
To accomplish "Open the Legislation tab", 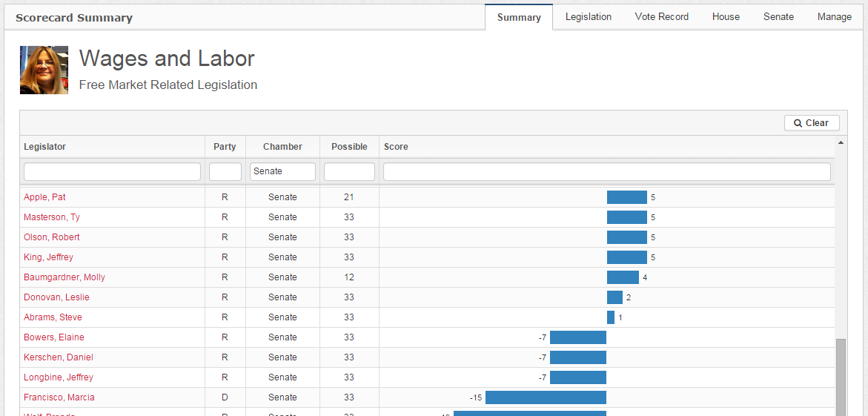I will coord(588,16).
